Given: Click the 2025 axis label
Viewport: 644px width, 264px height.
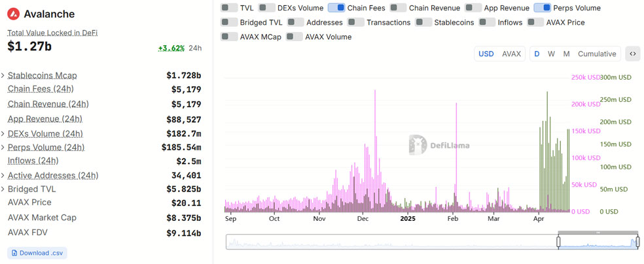Looking at the screenshot, I should point(408,219).
